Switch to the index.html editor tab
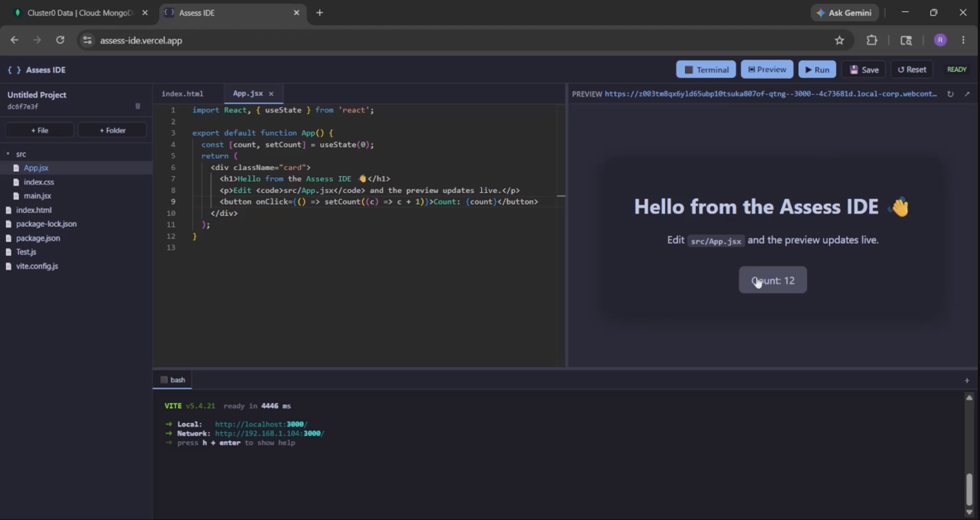 [x=182, y=93]
